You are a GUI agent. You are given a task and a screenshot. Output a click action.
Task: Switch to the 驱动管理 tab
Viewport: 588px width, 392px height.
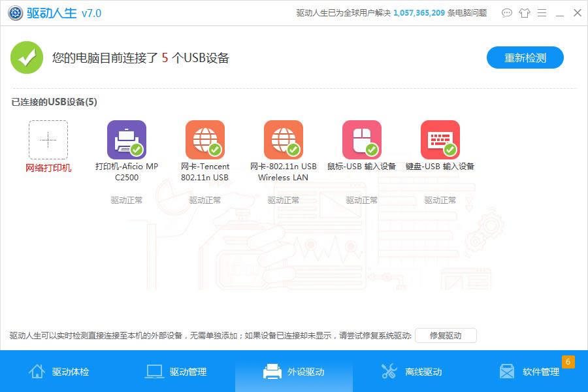176,372
